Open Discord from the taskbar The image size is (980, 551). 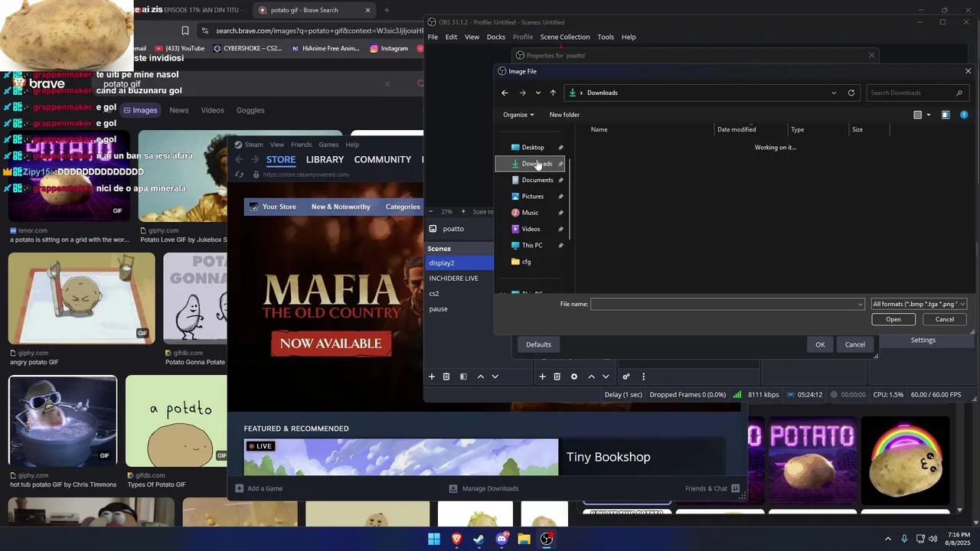coord(501,539)
